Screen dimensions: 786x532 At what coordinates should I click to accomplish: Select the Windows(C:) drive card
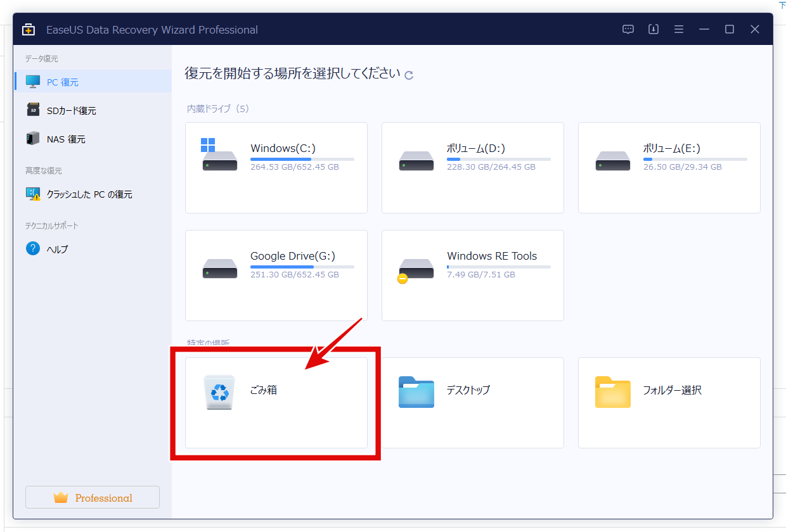point(276,168)
